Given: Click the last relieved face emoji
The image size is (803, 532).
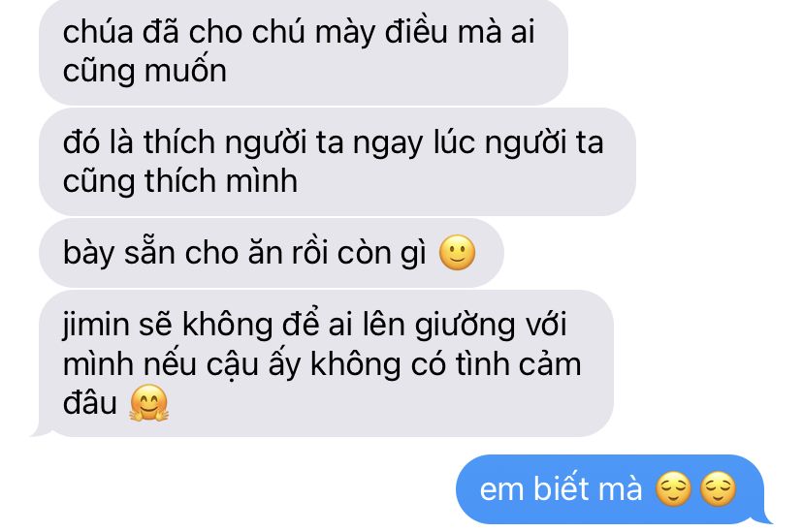Looking at the screenshot, I should pyautogui.click(x=718, y=489).
